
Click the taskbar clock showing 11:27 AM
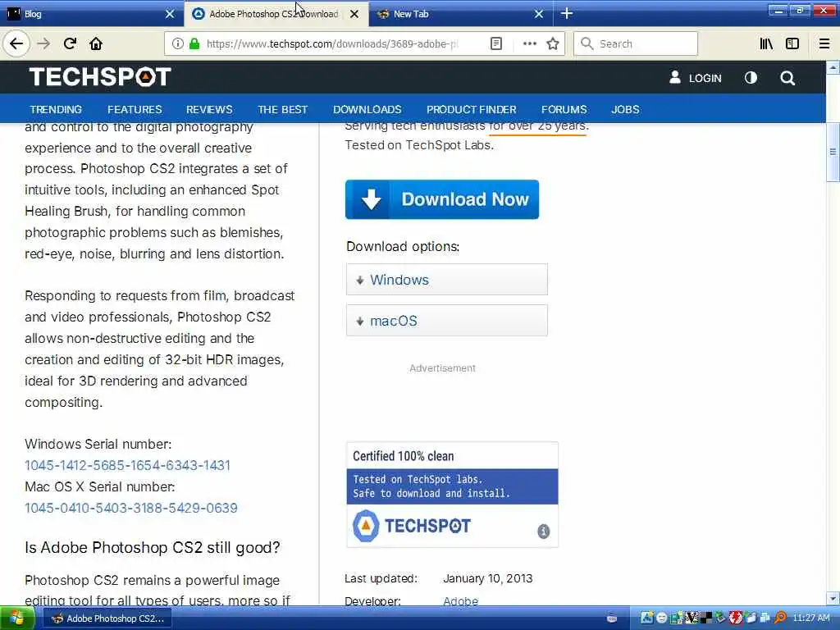pos(811,619)
